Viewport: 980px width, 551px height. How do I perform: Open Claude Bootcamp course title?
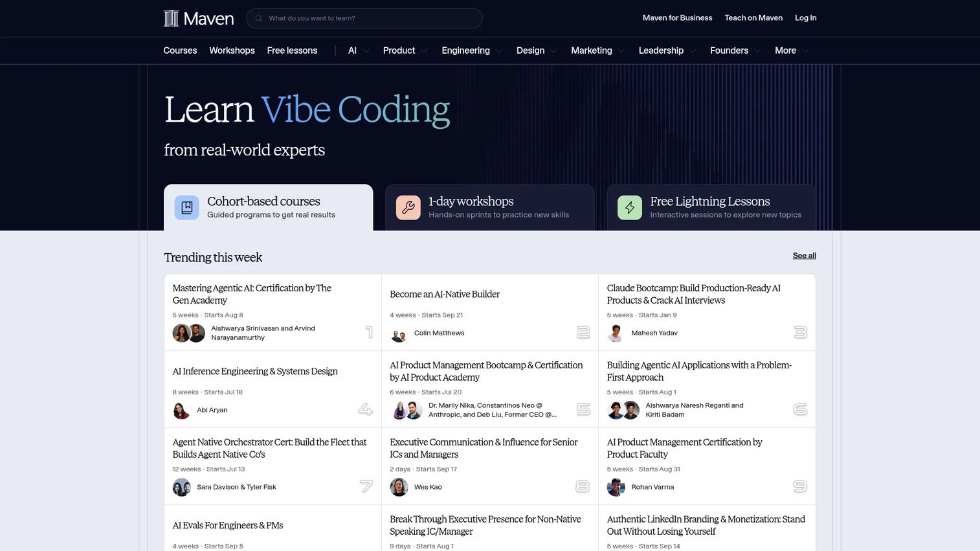point(694,294)
